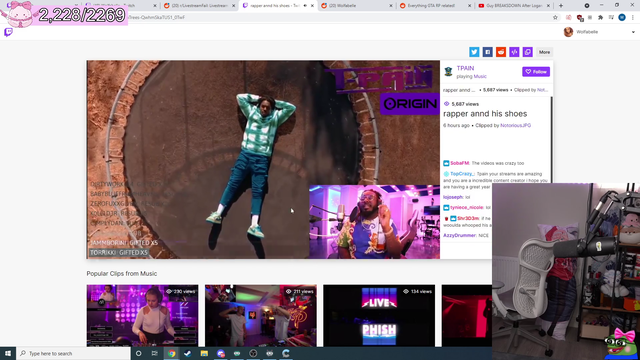640x360 pixels.
Task: Click the embed code share icon
Action: click(x=514, y=52)
